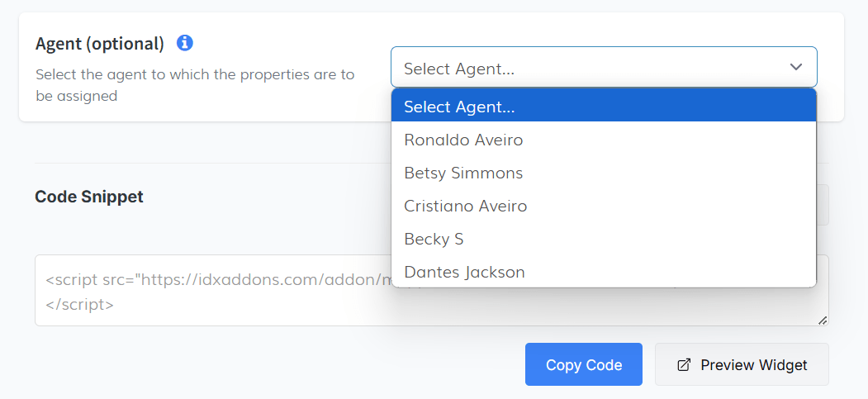Choose Cristiano Aveiro as the agent
The width and height of the screenshot is (868, 399).
465,206
